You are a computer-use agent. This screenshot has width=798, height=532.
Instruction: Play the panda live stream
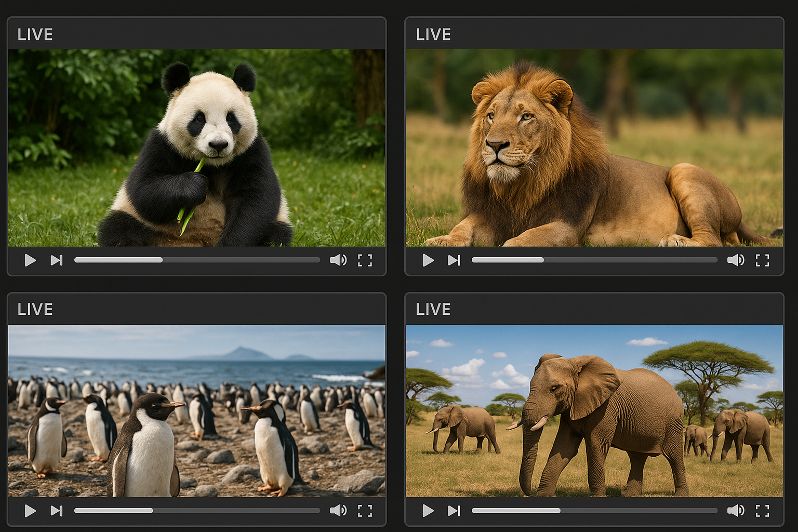30,260
